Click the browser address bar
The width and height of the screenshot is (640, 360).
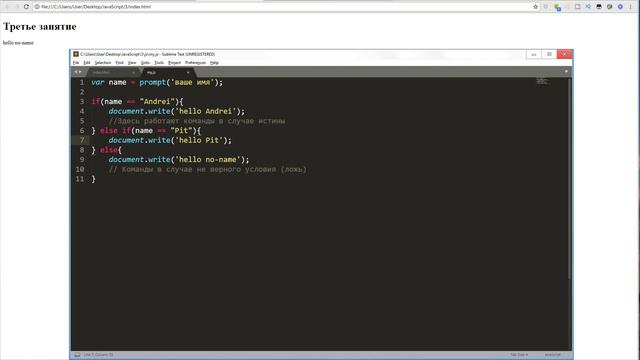coord(286,7)
